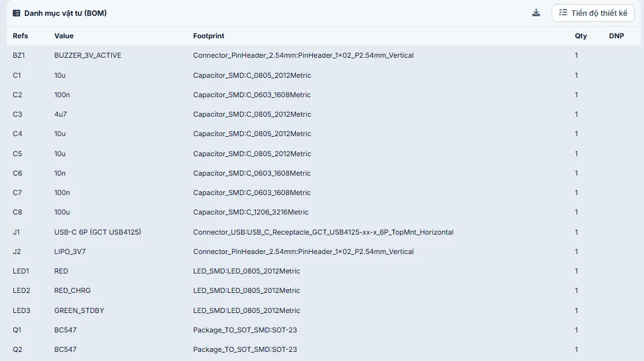The image size is (644, 361).
Task: Click the C1 reference cell
Action: [17, 75]
